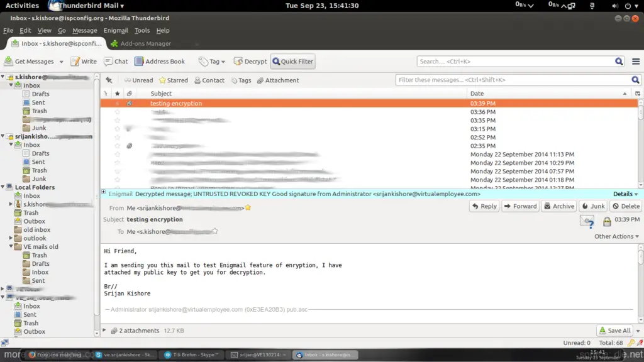Click the Get Messages icon
The height and width of the screenshot is (362, 644).
click(x=8, y=61)
